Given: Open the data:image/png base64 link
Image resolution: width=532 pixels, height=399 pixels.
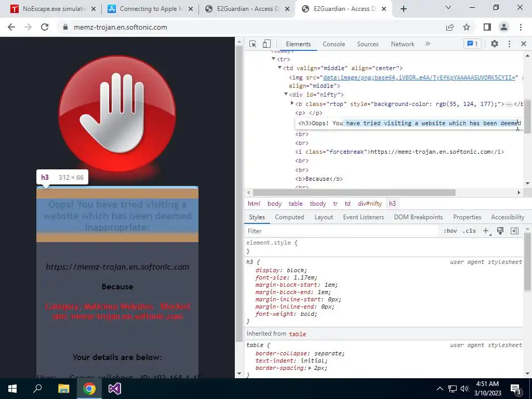Looking at the screenshot, I should (x=419, y=77).
